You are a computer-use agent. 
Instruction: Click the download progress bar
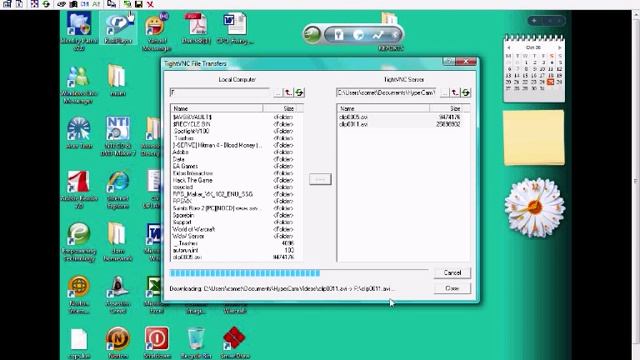tap(299, 273)
